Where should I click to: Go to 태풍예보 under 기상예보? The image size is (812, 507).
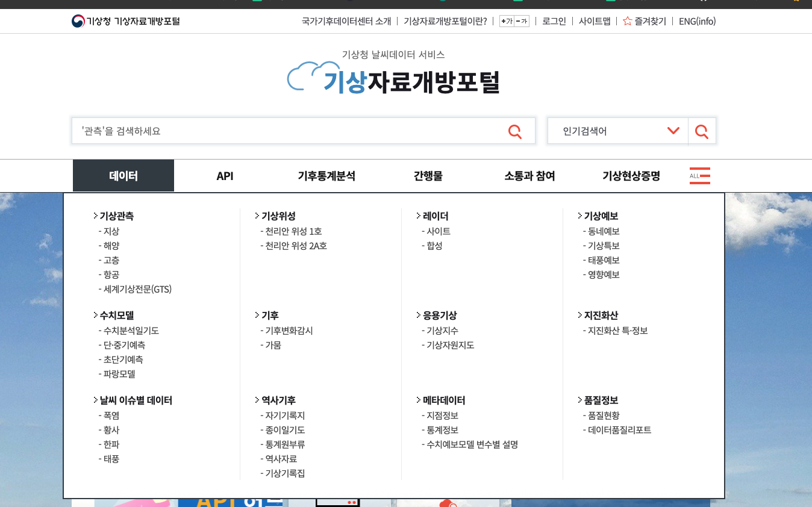[x=604, y=260]
